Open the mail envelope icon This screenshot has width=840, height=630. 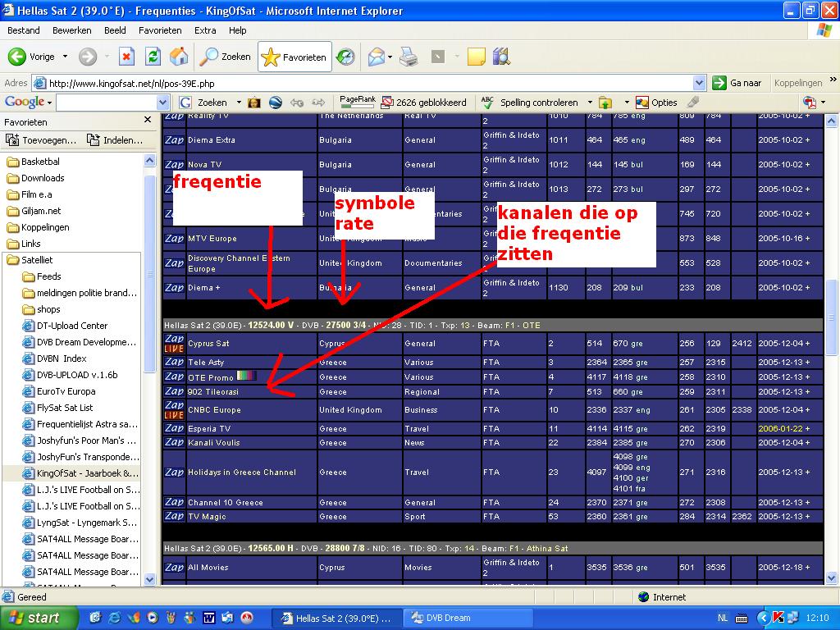point(376,57)
